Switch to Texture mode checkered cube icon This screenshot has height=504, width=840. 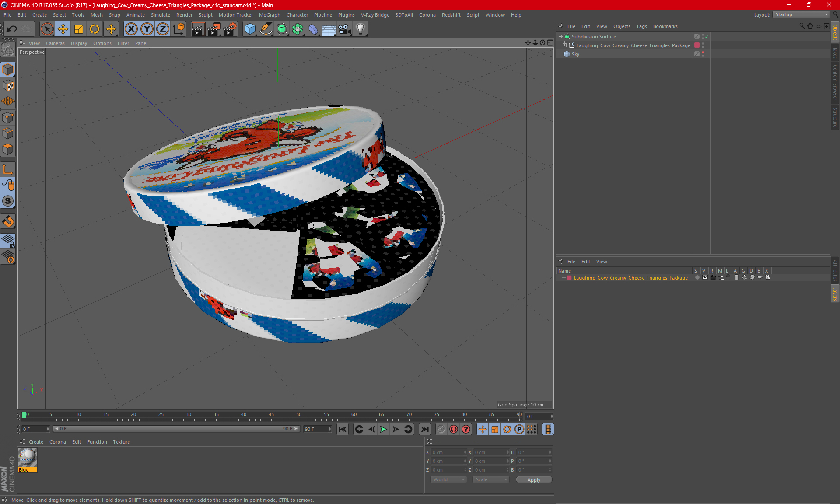pos(8,86)
